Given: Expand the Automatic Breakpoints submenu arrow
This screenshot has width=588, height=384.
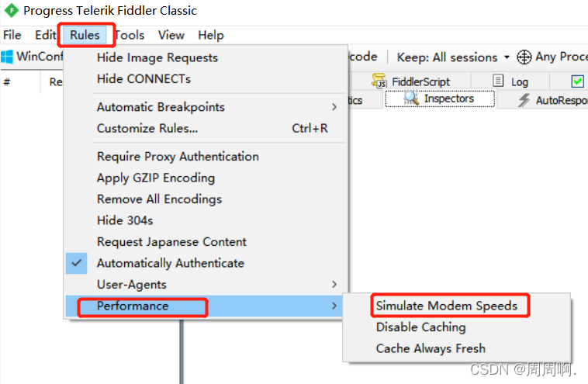Looking at the screenshot, I should [334, 107].
